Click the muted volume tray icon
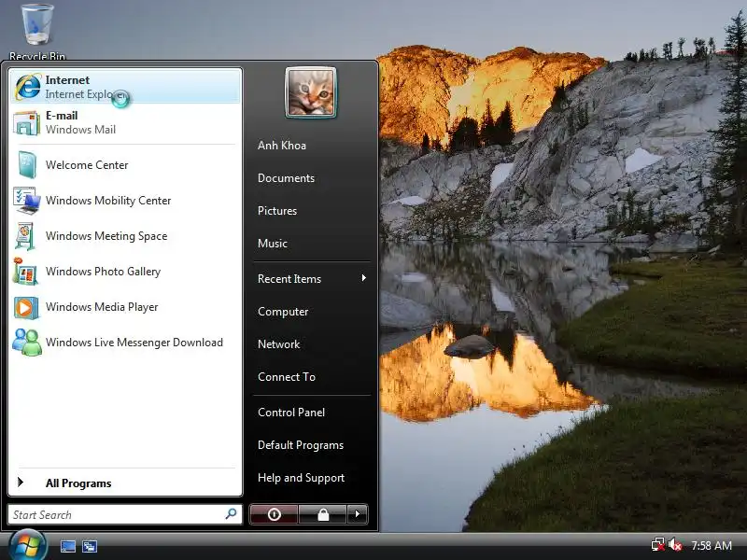747x560 pixels. click(x=675, y=545)
